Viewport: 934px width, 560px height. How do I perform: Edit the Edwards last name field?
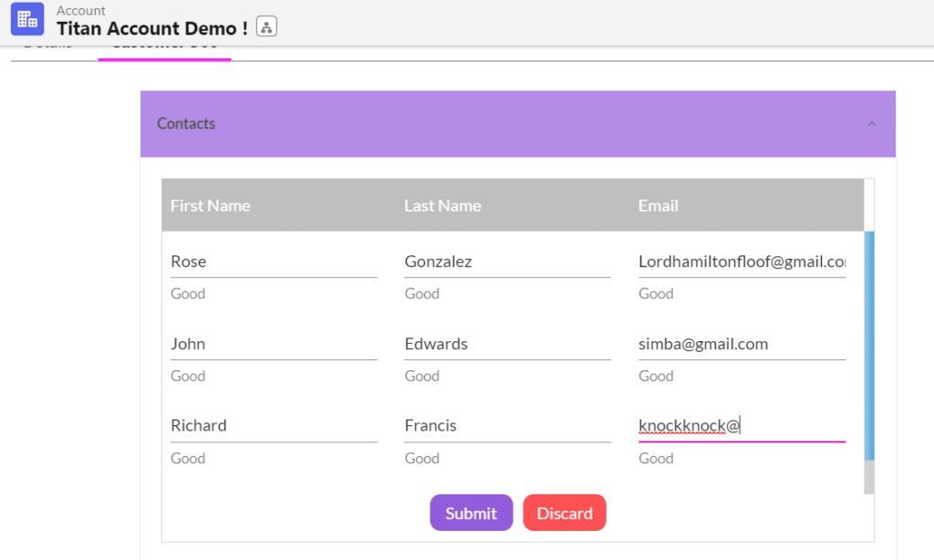pos(507,345)
